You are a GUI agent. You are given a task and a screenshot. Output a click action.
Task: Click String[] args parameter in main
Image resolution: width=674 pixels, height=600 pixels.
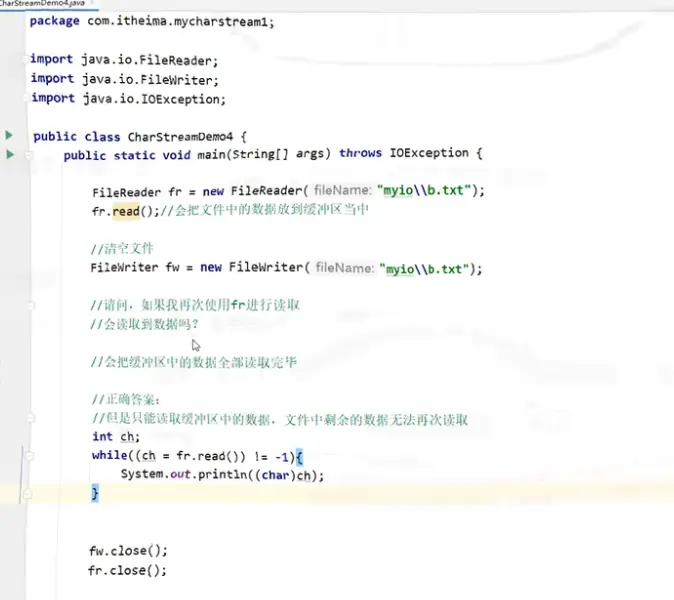281,154
